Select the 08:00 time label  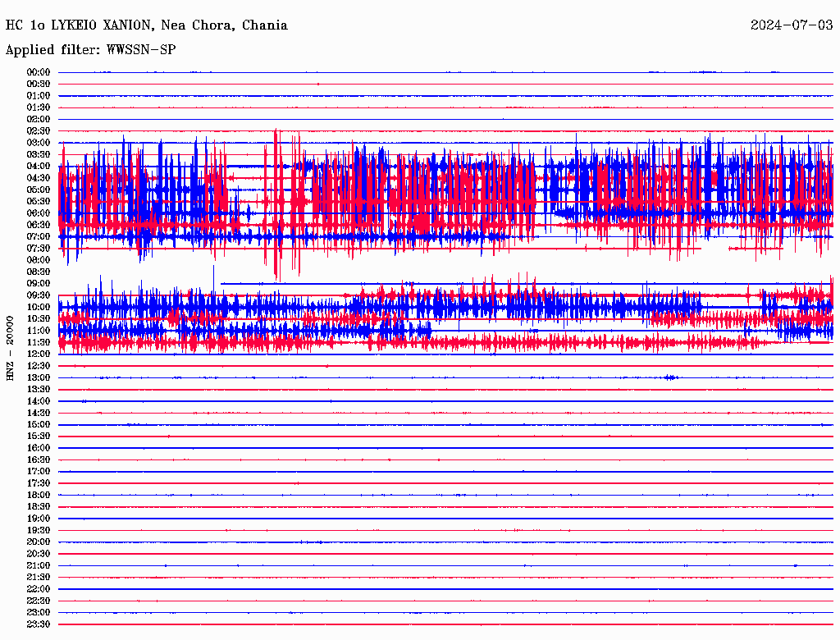(x=39, y=260)
